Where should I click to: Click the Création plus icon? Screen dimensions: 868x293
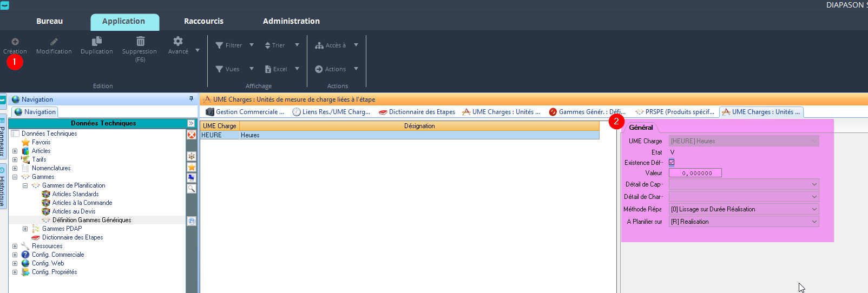coord(15,42)
